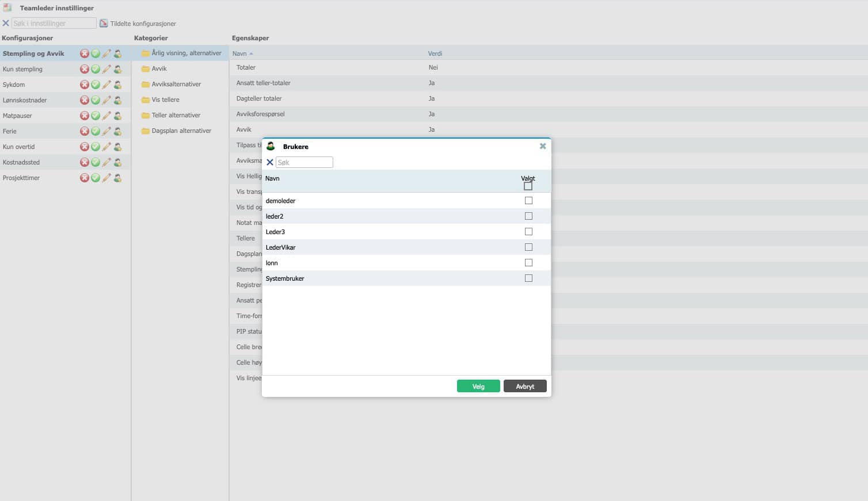Click the green checkmark icon for Stempling og Avvik
The image size is (868, 501).
pyautogui.click(x=96, y=53)
